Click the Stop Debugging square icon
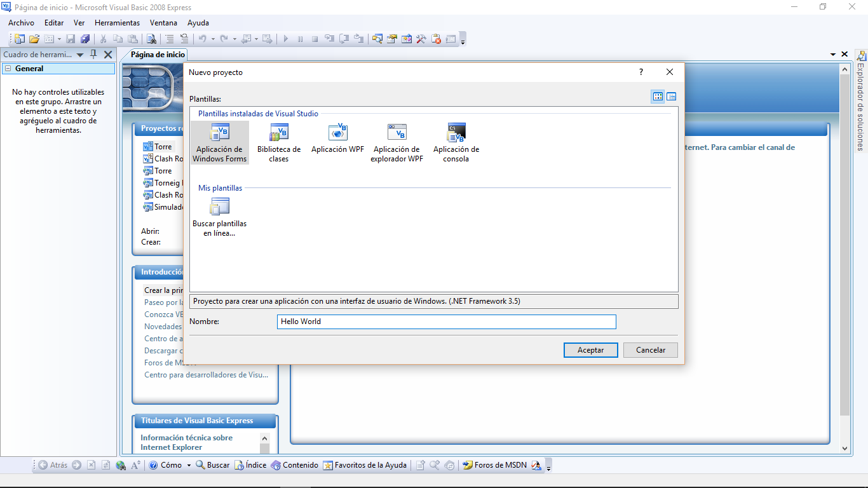Viewport: 868px width, 488px height. [x=316, y=39]
